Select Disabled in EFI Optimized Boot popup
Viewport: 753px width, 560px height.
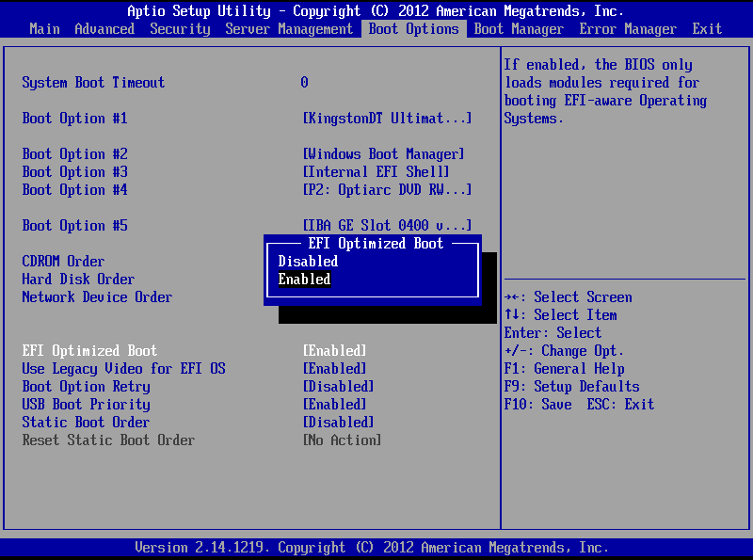tap(308, 261)
